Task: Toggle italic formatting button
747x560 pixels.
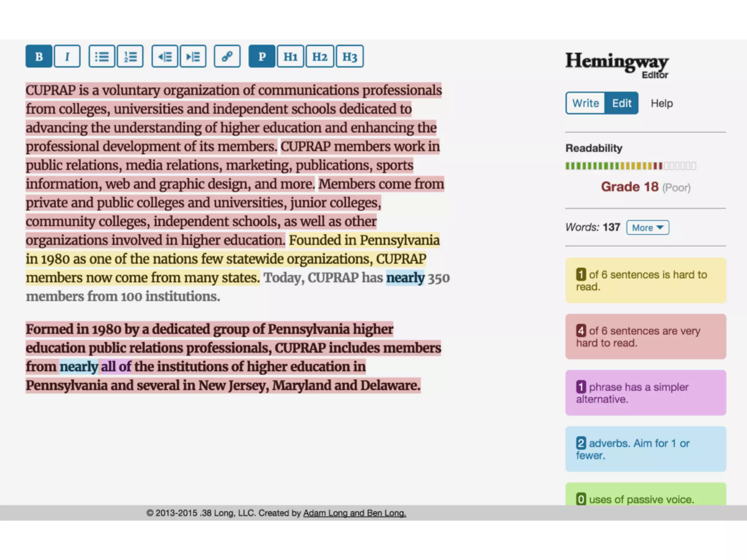Action: (x=67, y=57)
